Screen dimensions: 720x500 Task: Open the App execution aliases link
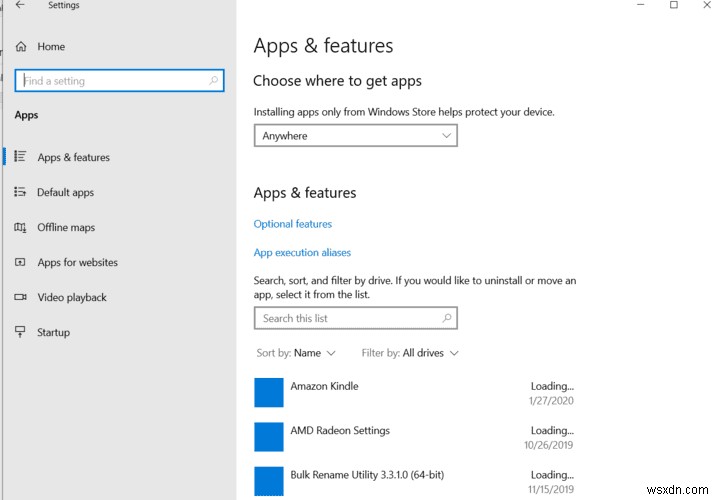tap(302, 253)
